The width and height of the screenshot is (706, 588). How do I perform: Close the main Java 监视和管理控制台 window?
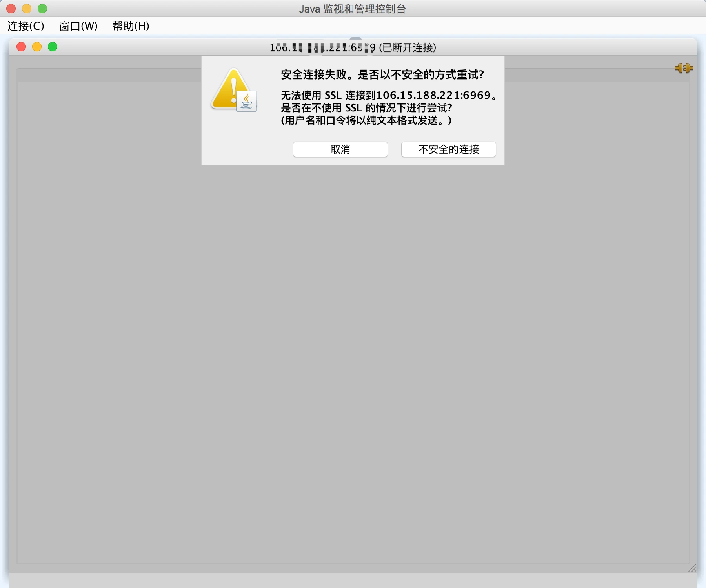[x=11, y=8]
